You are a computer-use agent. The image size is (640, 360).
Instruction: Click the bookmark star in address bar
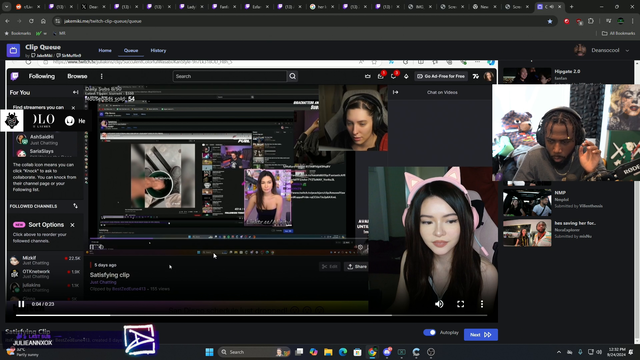click(550, 21)
